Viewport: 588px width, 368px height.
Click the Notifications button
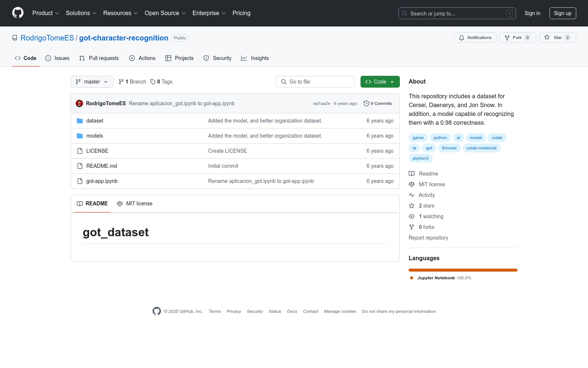point(475,38)
